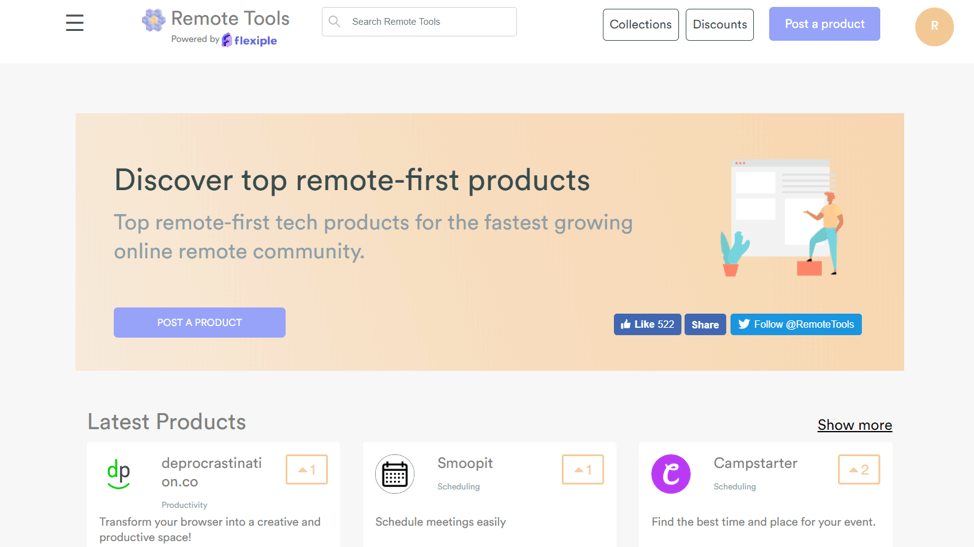Open the user avatar R menu
Screen dimensions: 974x547
(x=934, y=27)
